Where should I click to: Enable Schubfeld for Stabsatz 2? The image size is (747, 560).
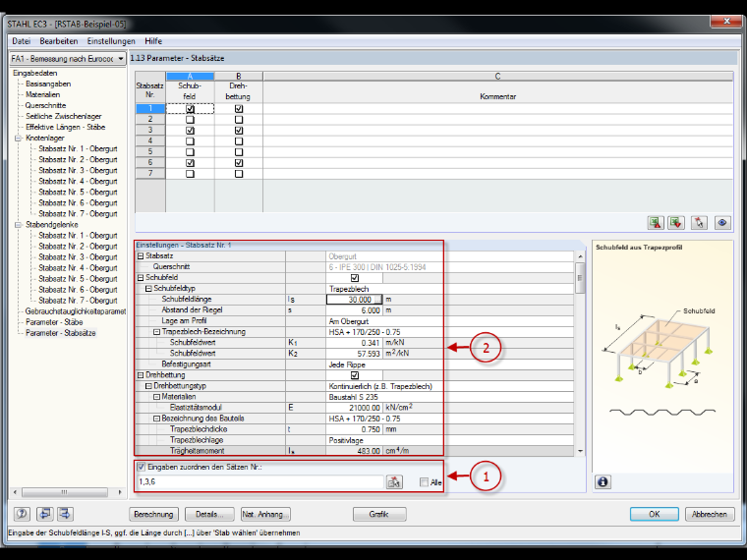click(x=190, y=120)
